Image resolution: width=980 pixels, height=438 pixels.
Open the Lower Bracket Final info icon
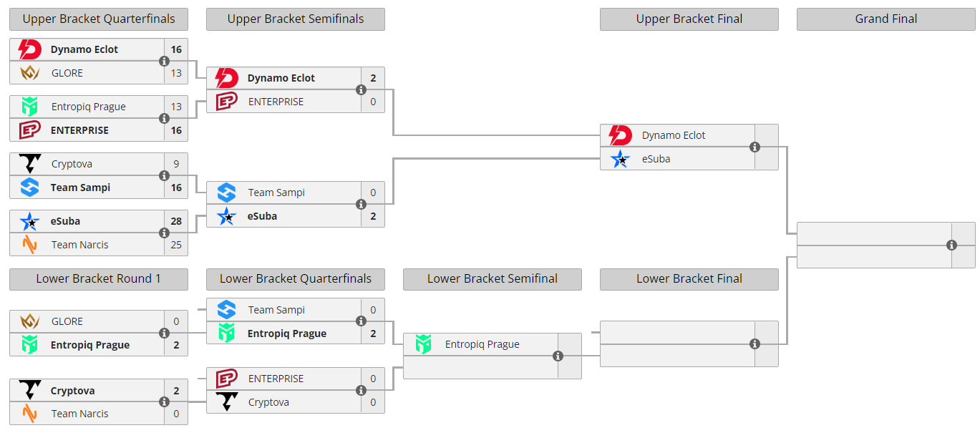(755, 344)
